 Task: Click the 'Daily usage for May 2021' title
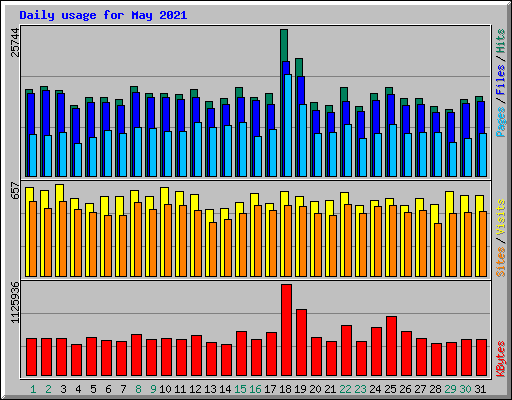(x=103, y=15)
